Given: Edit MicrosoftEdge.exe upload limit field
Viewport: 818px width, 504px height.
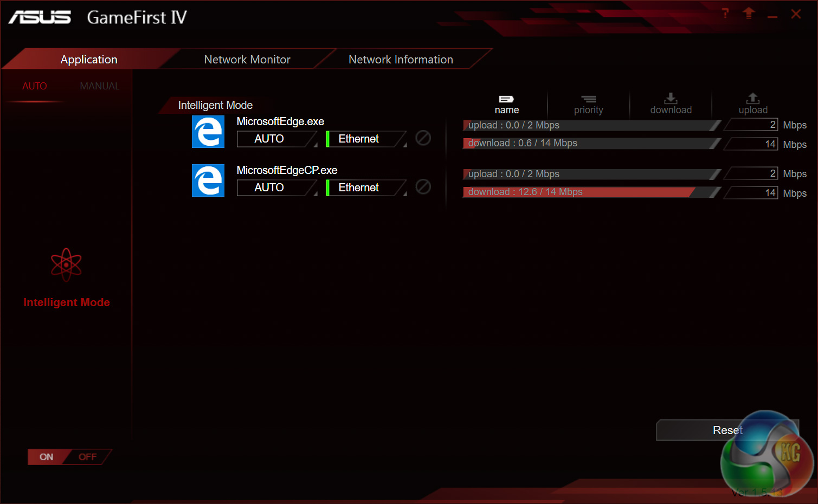Looking at the screenshot, I should point(751,125).
